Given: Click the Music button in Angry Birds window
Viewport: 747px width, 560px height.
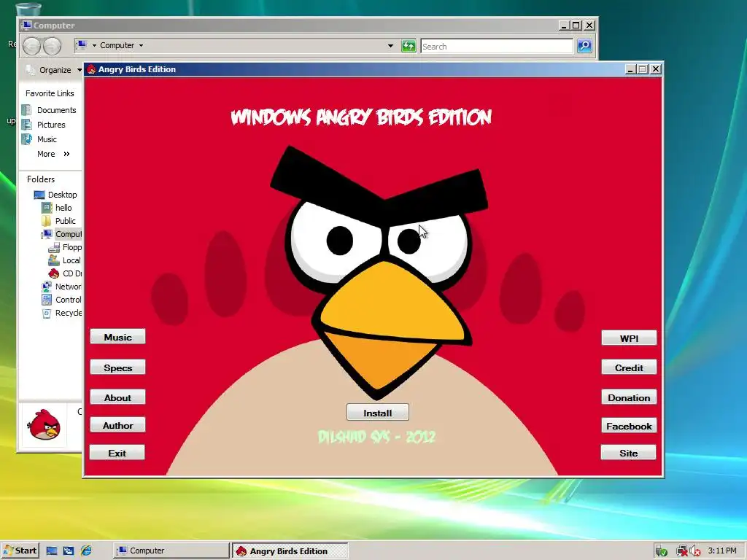Looking at the screenshot, I should [x=117, y=337].
